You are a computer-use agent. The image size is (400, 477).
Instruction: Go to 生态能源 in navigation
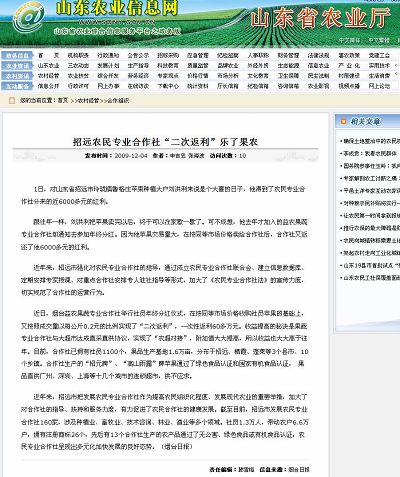288,66
